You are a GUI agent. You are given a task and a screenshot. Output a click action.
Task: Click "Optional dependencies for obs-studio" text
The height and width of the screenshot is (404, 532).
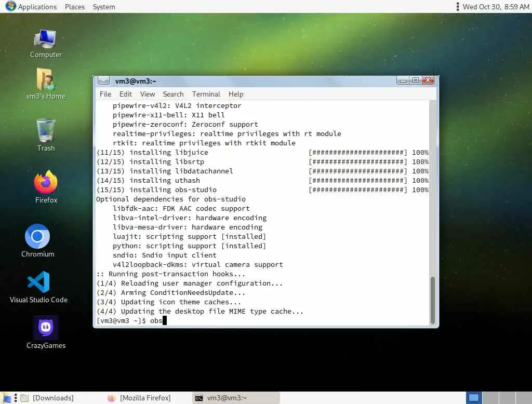coord(170,199)
